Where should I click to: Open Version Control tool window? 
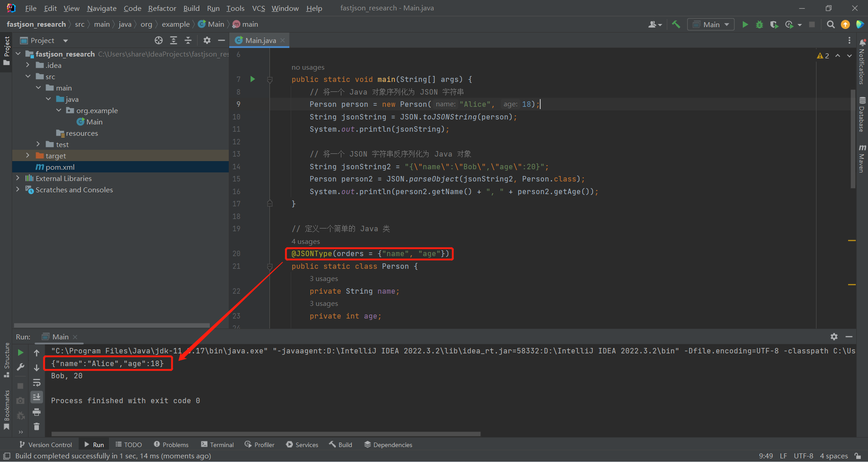(x=45, y=445)
